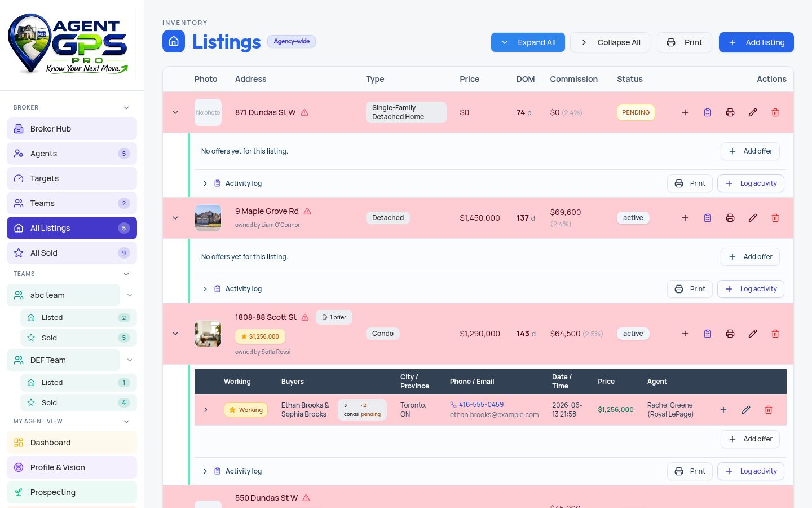The height and width of the screenshot is (508, 812).
Task: Click warning triangle beside 550 Dundas St W
Action: pos(306,498)
